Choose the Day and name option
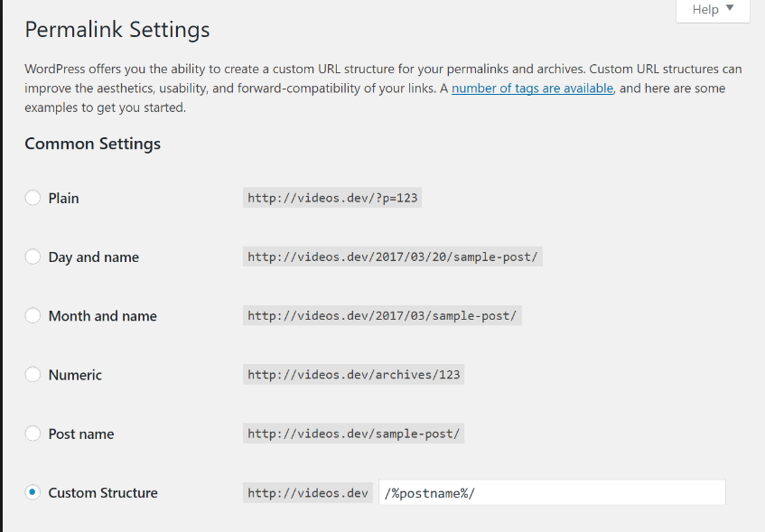This screenshot has height=532, width=765. (33, 257)
